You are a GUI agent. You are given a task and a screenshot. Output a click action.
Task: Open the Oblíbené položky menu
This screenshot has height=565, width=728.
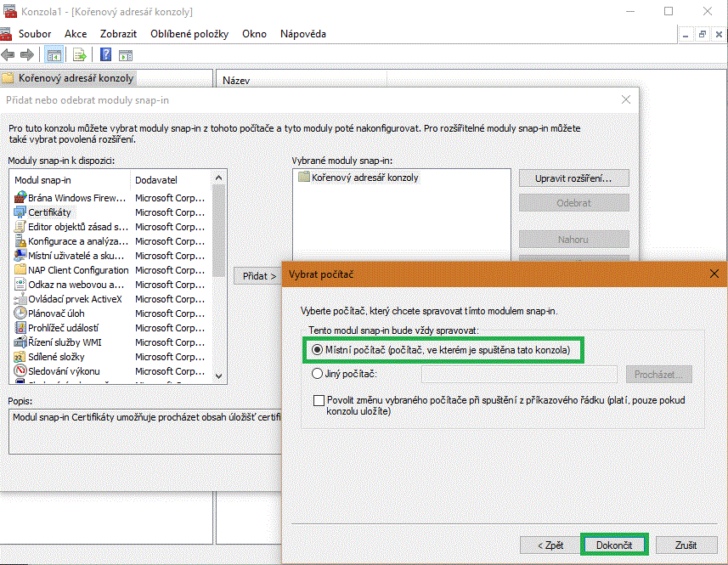tap(189, 34)
